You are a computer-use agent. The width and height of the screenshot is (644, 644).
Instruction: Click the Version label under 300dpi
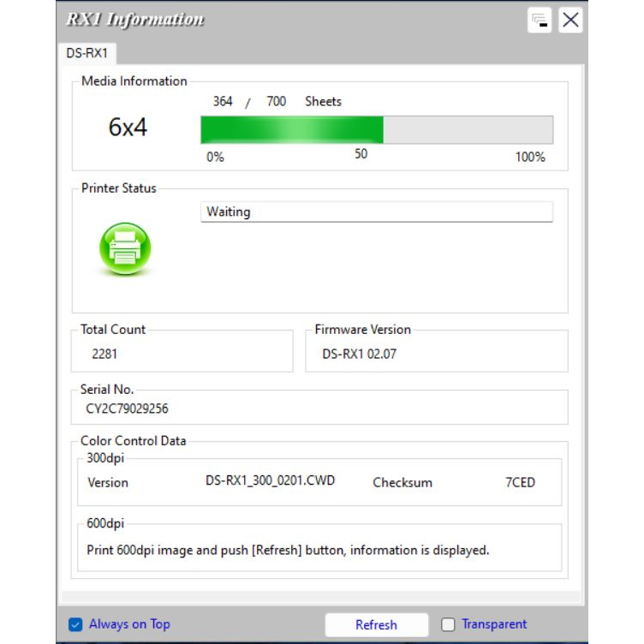point(108,483)
